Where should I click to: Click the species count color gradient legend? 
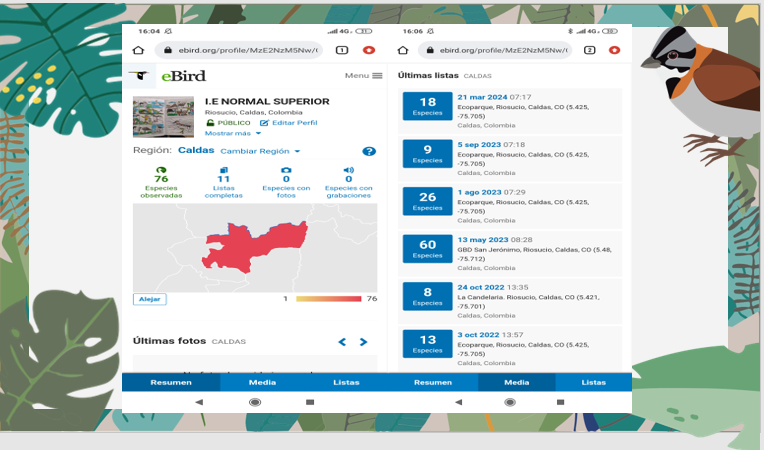point(327,298)
